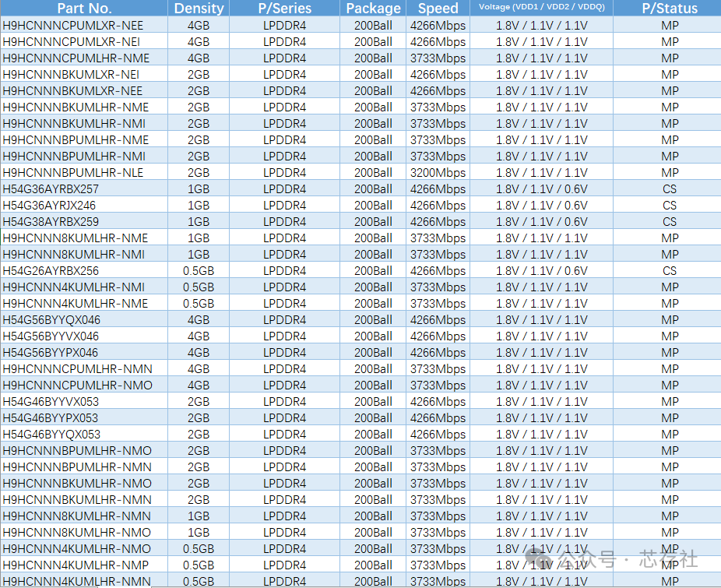721x588 pixels.
Task: Click voltage cell of H9HCNNNBKUMLXR-NEI
Action: pos(542,75)
